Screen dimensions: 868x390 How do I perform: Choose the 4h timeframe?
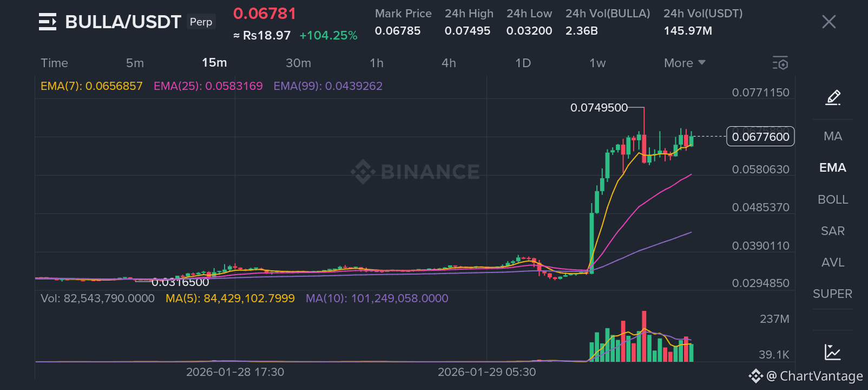click(449, 63)
